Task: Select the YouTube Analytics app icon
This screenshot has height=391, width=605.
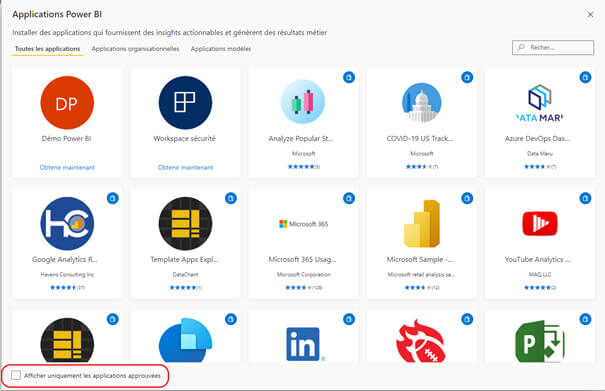Action: pos(540,223)
